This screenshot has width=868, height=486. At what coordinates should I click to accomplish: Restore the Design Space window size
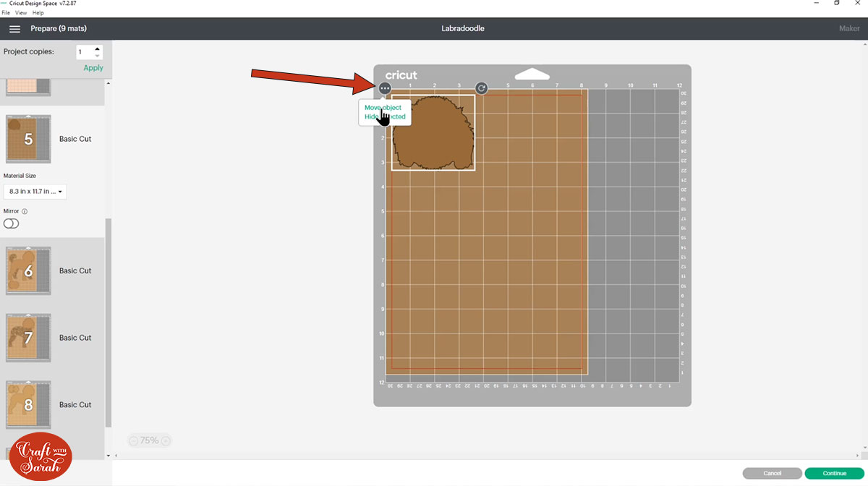[837, 4]
